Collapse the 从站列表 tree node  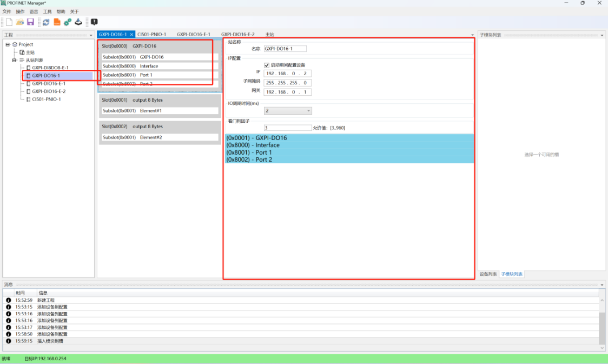pos(15,60)
